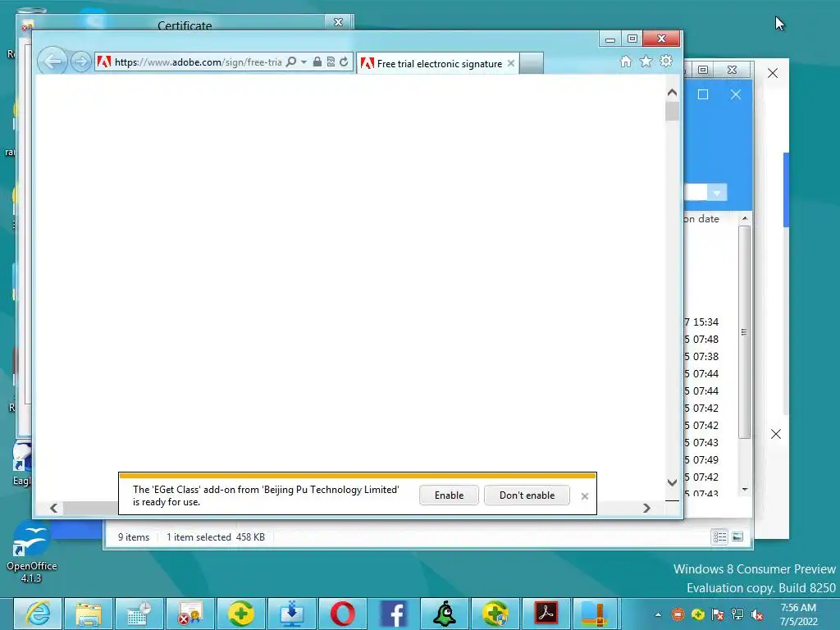Go back using the browser Back arrow
The width and height of the screenshot is (840, 630).
[52, 62]
